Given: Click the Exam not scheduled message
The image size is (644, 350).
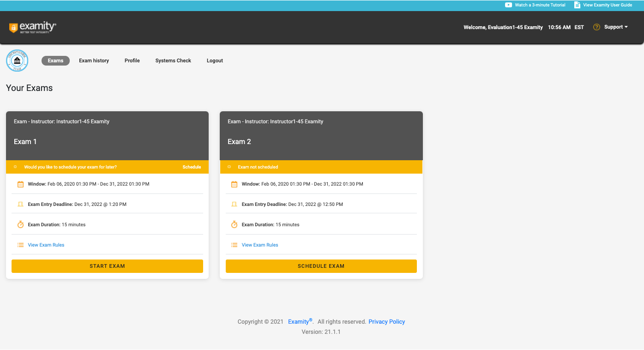Looking at the screenshot, I should (258, 167).
